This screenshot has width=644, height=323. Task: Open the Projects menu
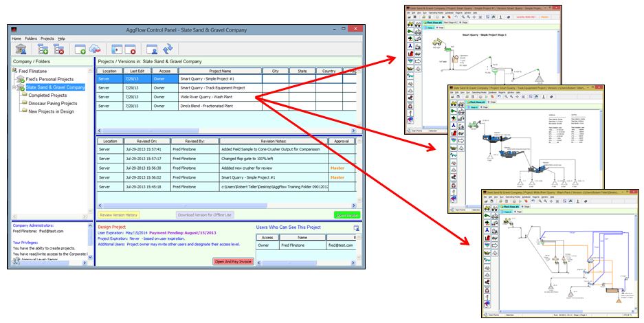point(47,38)
